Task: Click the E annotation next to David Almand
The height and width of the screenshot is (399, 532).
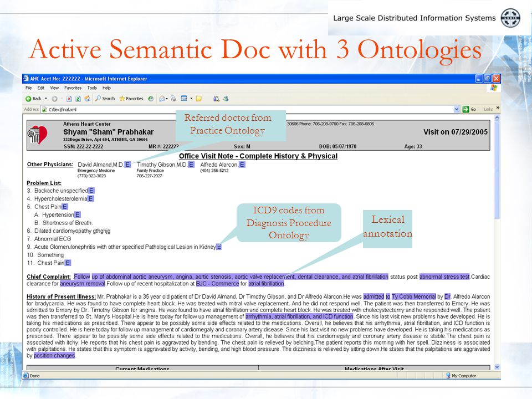Action: 127,165
